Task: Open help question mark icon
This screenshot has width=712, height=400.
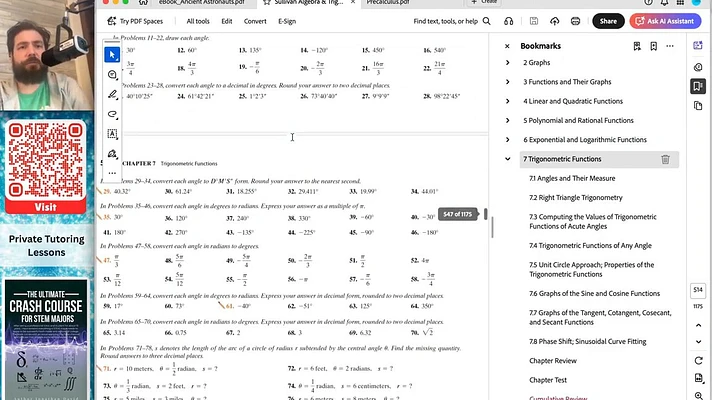Action: 648,2
